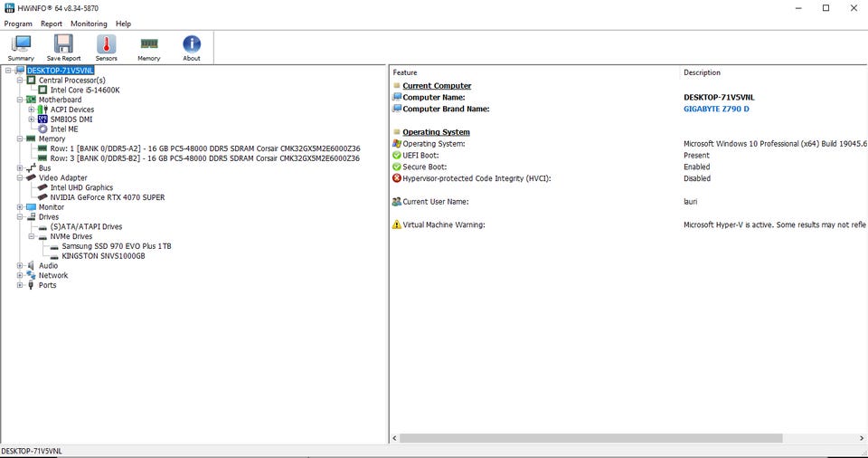Click the DESKTOP-71V5VNL status bar text
Viewport: 868px width, 458px height.
(x=32, y=452)
